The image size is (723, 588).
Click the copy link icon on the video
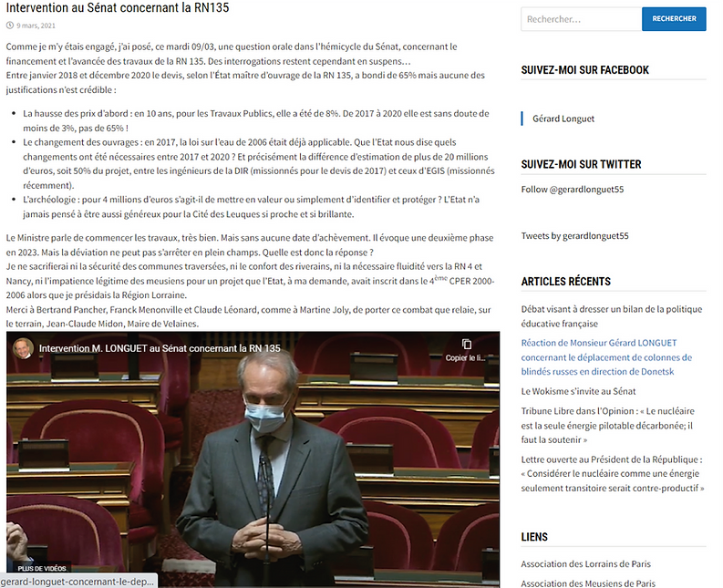pyautogui.click(x=467, y=345)
